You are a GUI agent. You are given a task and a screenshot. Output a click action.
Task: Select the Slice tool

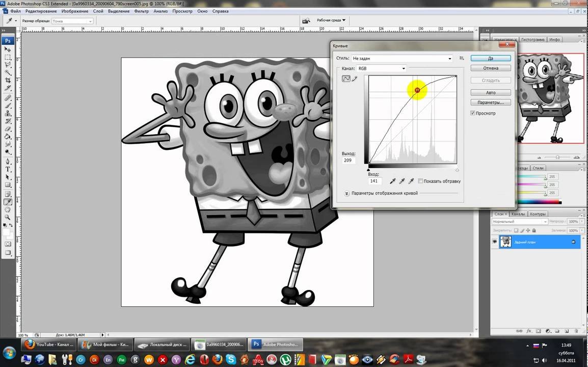[x=8, y=88]
